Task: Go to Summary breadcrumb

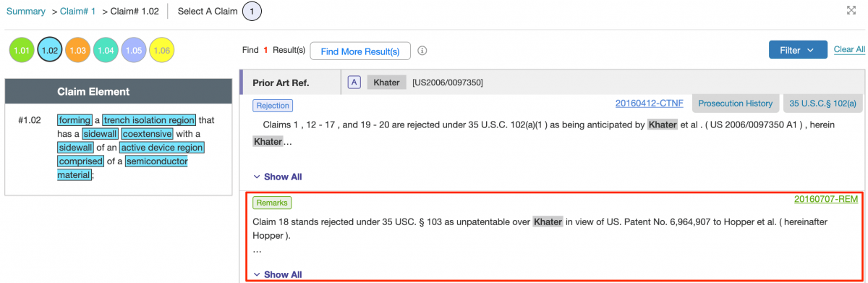Action: pyautogui.click(x=26, y=11)
